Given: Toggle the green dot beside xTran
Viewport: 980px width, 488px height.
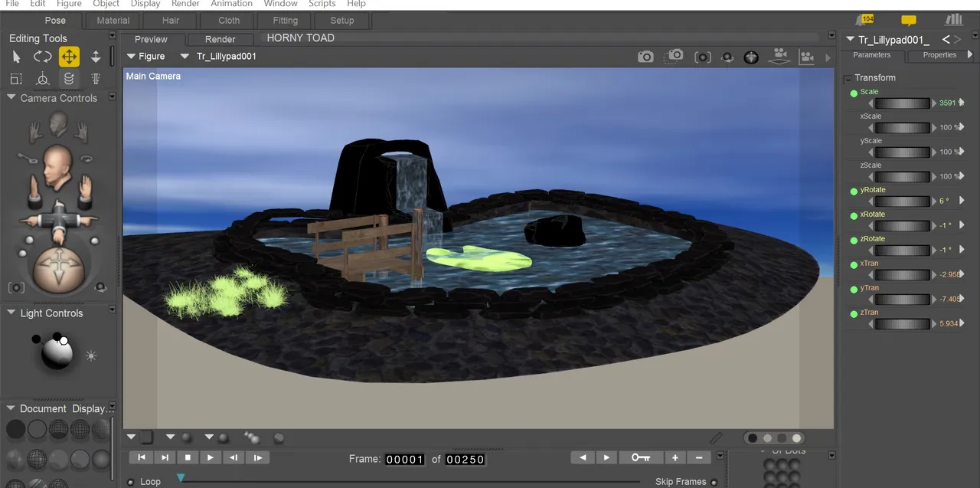Looking at the screenshot, I should 854,265.
